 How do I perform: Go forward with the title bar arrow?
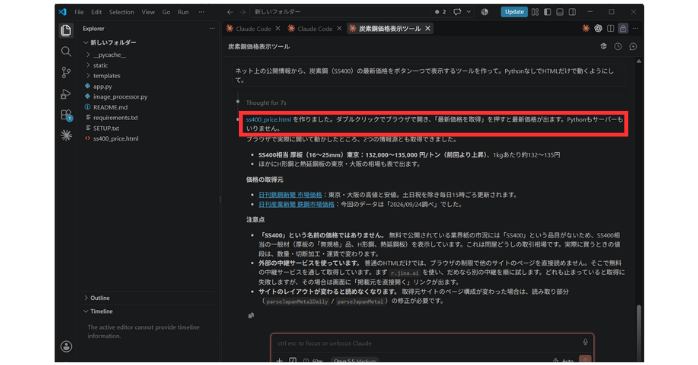[x=242, y=12]
